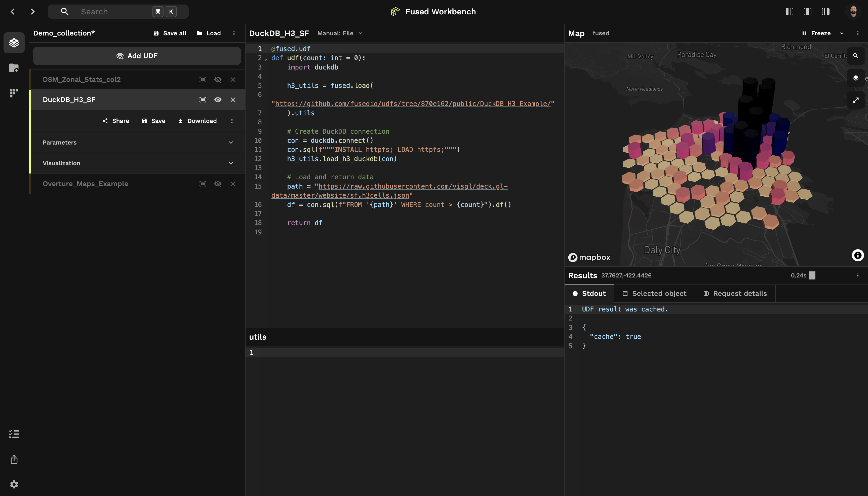Zoom to DuckDB_H3_SF layer
Screen dimensions: 868x496
(203, 99)
